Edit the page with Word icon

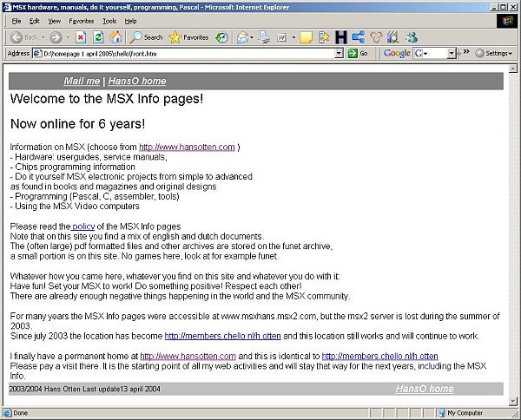coord(281,37)
